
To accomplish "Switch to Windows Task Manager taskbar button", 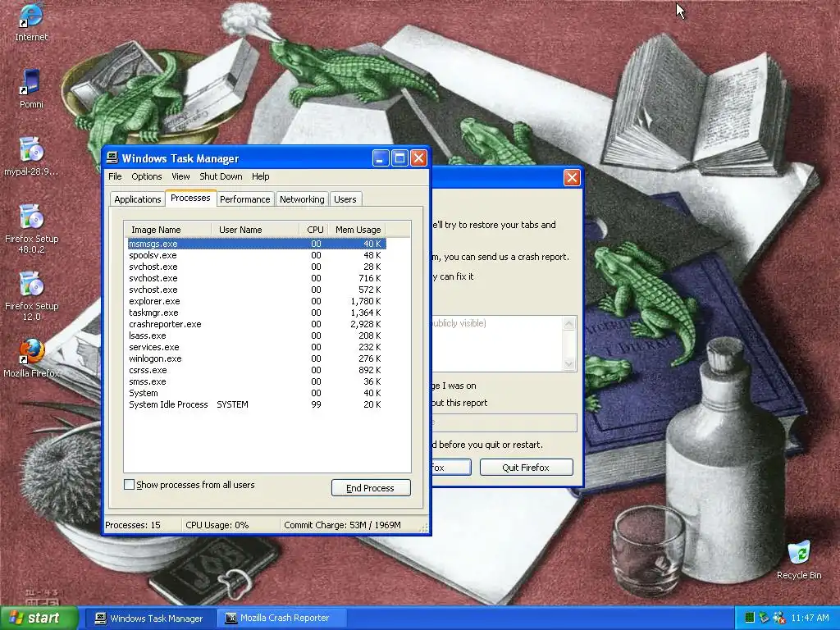I will (x=149, y=619).
